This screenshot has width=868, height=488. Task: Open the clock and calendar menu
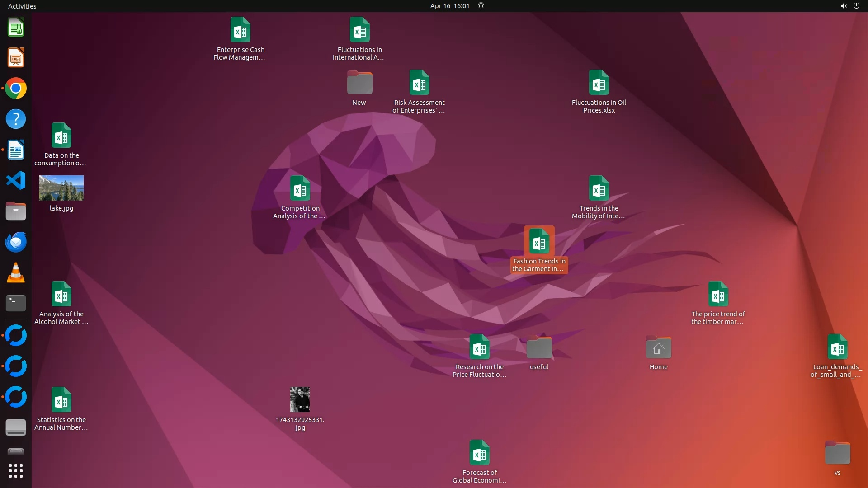tap(449, 6)
